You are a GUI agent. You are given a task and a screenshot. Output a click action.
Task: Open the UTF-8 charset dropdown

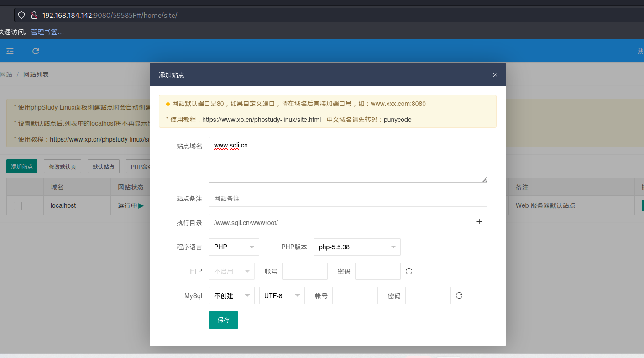click(x=282, y=295)
